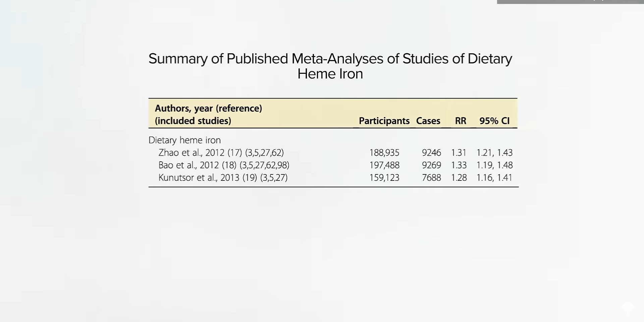Click the 1.33 relative risk value

tap(459, 165)
